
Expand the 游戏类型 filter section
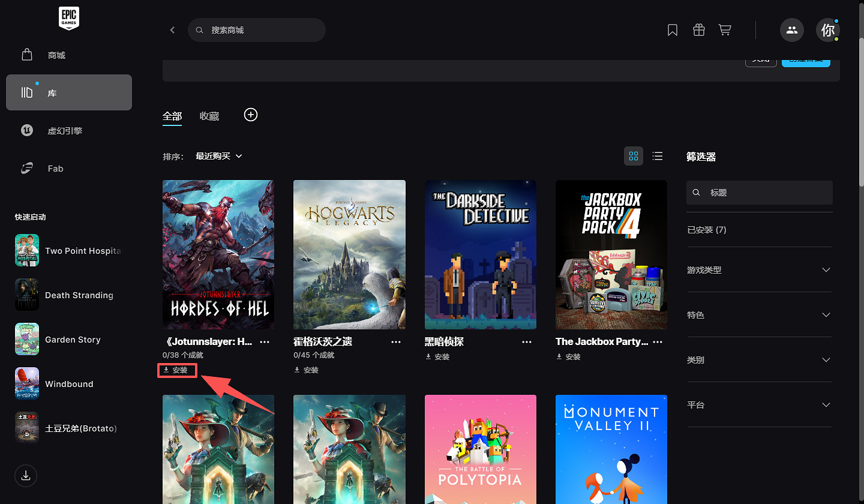pos(759,270)
